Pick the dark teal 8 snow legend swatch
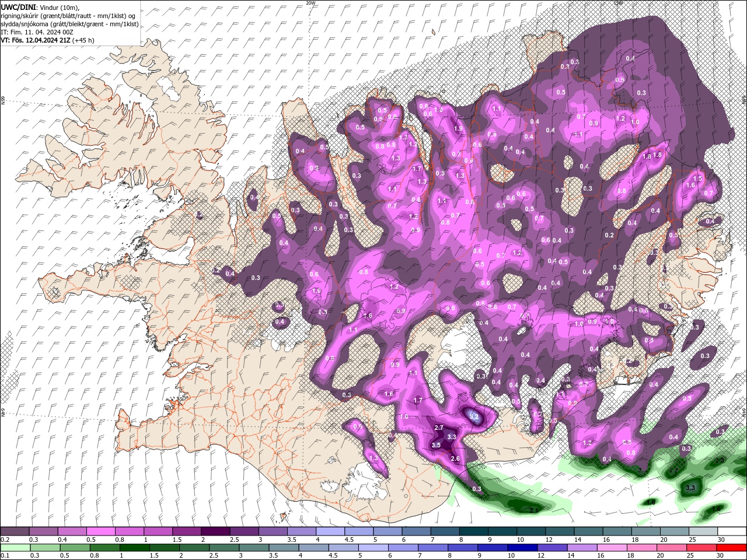Image resolution: width=747 pixels, height=560 pixels. coord(473,531)
